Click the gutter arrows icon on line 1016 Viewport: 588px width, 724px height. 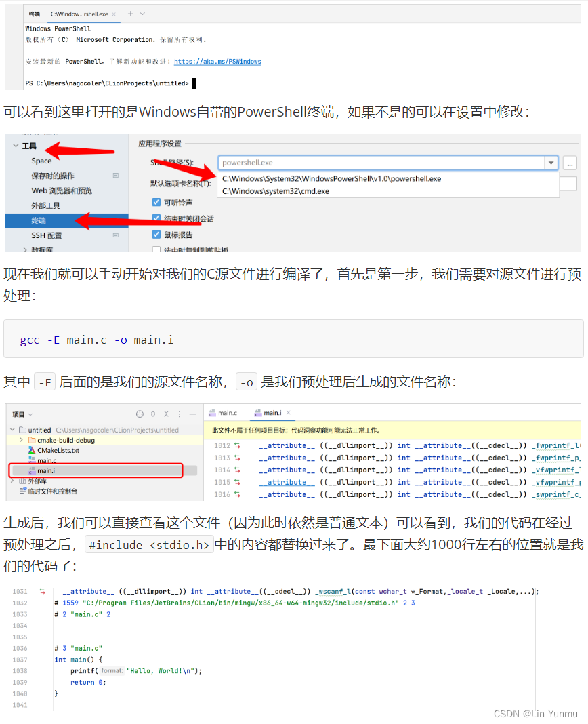point(237,494)
